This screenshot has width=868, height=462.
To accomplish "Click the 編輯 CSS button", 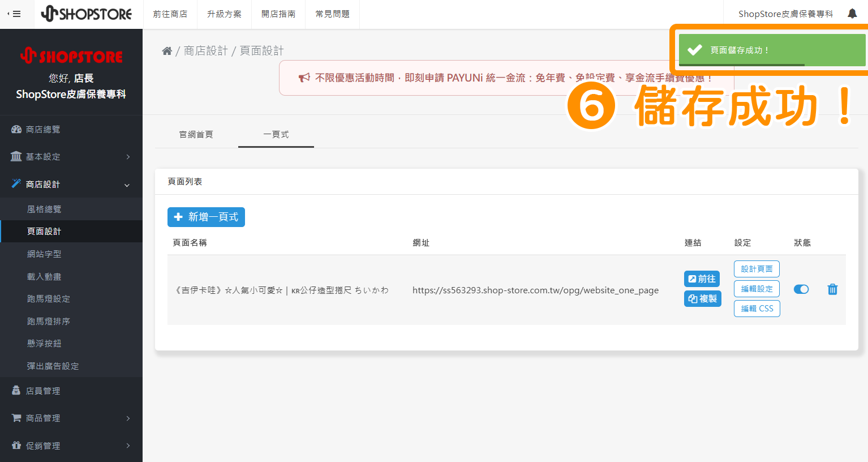I will click(757, 309).
